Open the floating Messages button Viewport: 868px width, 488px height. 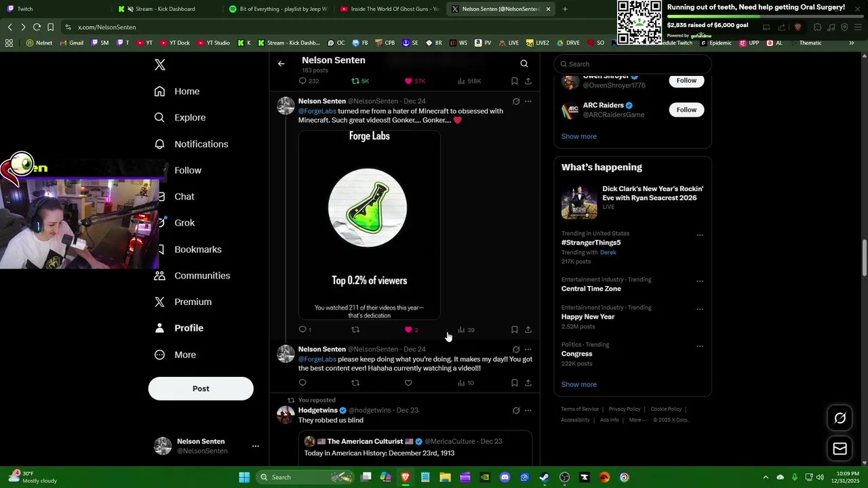click(x=840, y=449)
